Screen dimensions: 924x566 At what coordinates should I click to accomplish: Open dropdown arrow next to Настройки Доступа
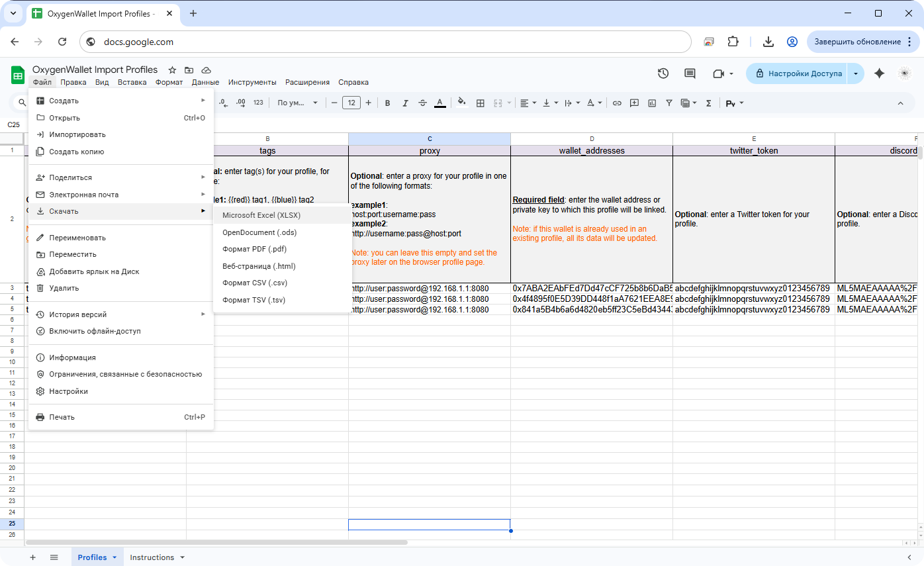tap(856, 73)
